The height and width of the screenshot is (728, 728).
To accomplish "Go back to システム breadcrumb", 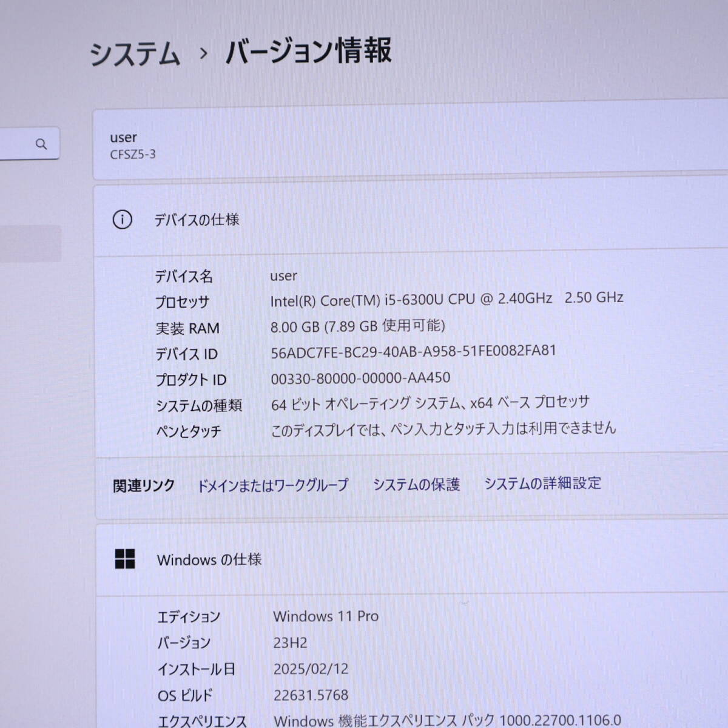I will coord(135,54).
